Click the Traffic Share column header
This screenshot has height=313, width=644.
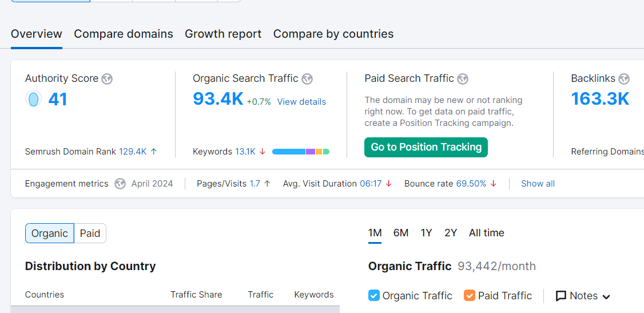point(196,295)
